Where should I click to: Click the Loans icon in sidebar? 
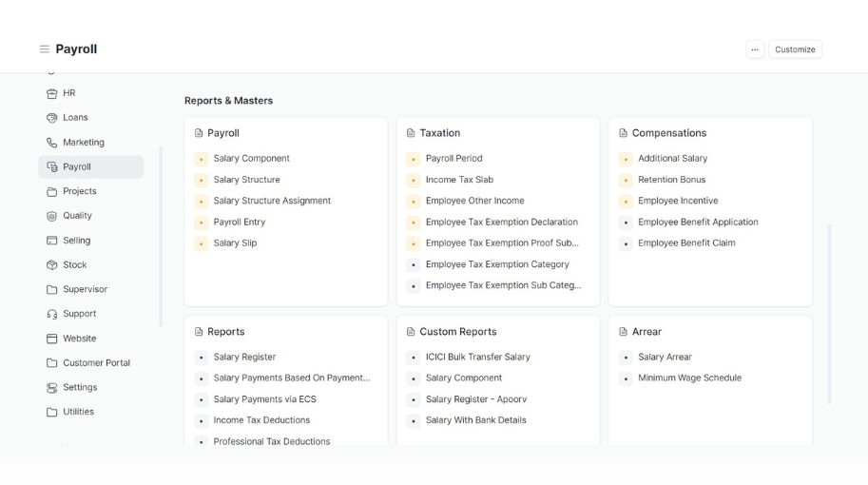(52, 118)
